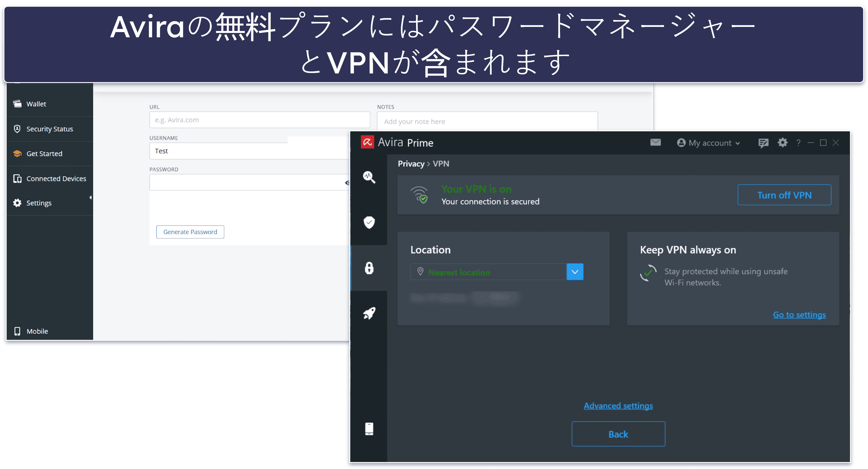Click the Mobile phone icon in sidebar
Image resolution: width=868 pixels, height=469 pixels.
coord(17,331)
